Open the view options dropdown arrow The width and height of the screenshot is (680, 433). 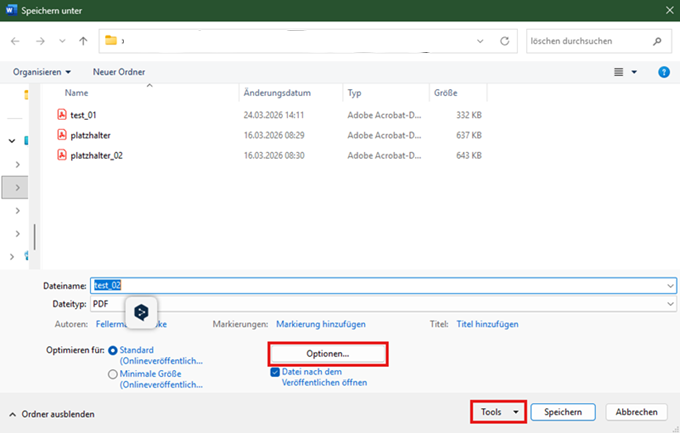point(634,72)
